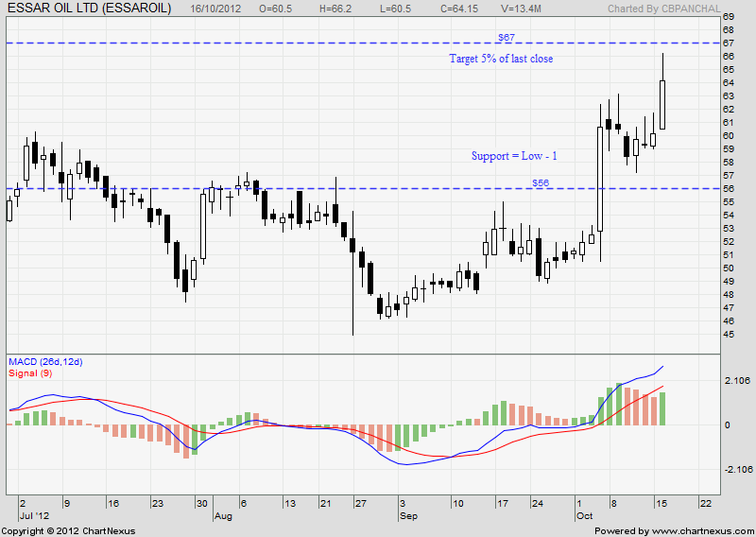The width and height of the screenshot is (756, 537).
Task: Select the date 16/10/2012 in the header
Action: point(215,9)
